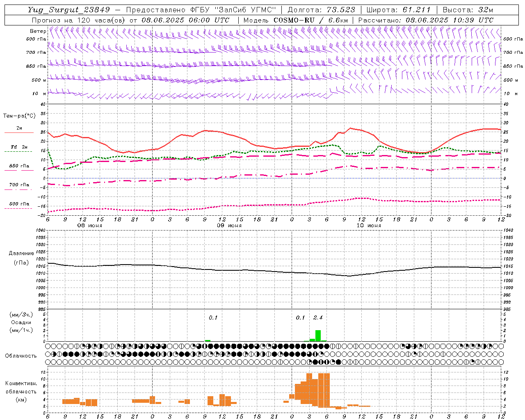The image size is (525, 420).
Task: Click the Долгота: 73.523 header field
Action: [322, 10]
